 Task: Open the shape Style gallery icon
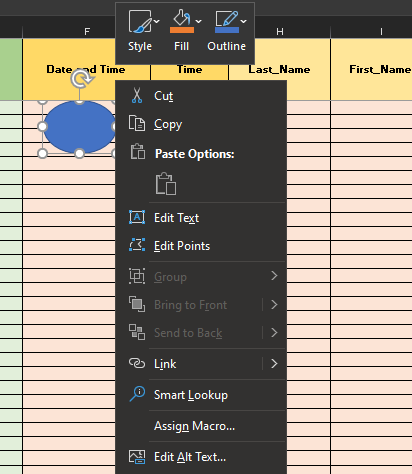(x=139, y=22)
